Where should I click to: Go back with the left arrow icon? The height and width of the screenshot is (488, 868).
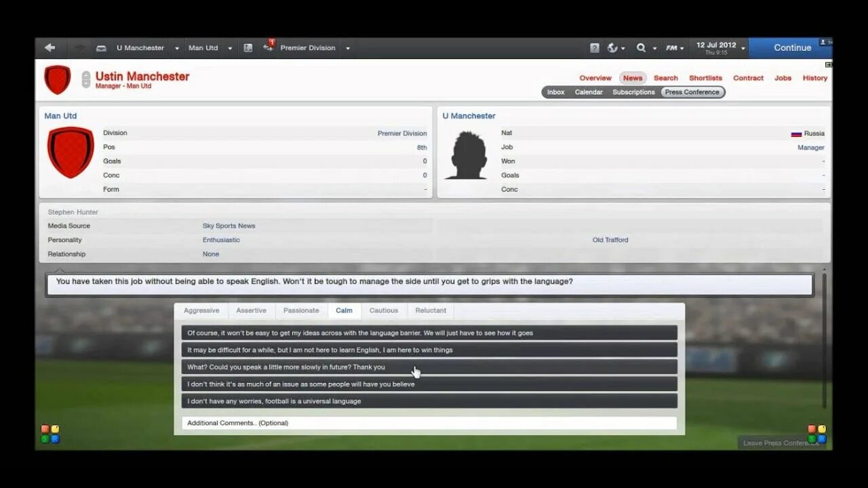[50, 47]
